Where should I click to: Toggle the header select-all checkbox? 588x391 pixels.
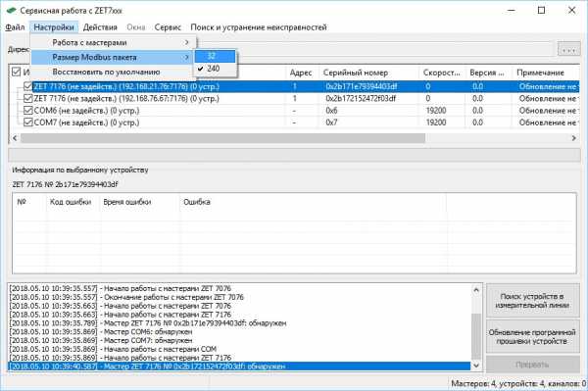click(x=16, y=72)
